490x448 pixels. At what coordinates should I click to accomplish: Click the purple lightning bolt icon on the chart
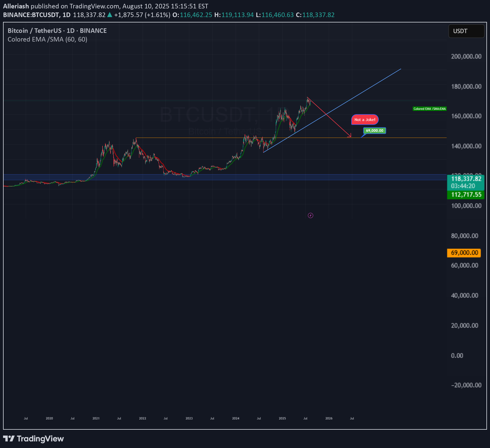point(310,215)
